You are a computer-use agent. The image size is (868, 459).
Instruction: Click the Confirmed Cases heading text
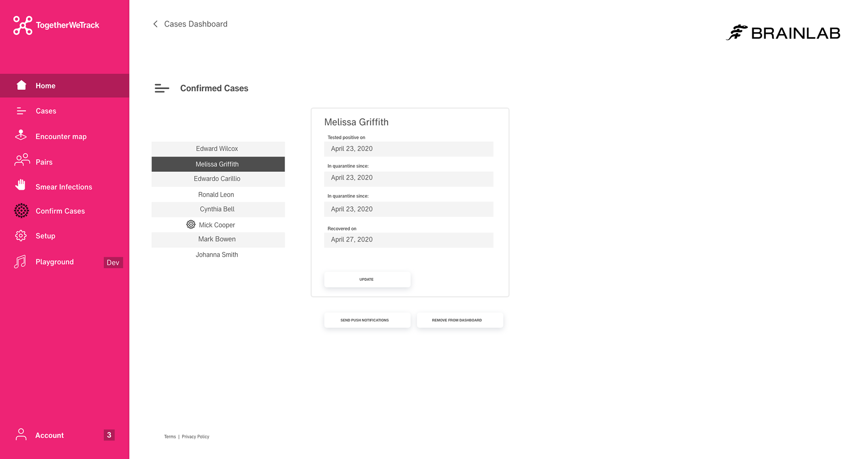pyautogui.click(x=214, y=88)
